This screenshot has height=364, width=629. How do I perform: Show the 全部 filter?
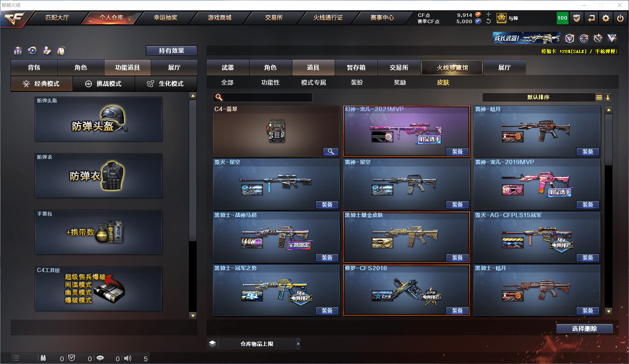coord(227,82)
